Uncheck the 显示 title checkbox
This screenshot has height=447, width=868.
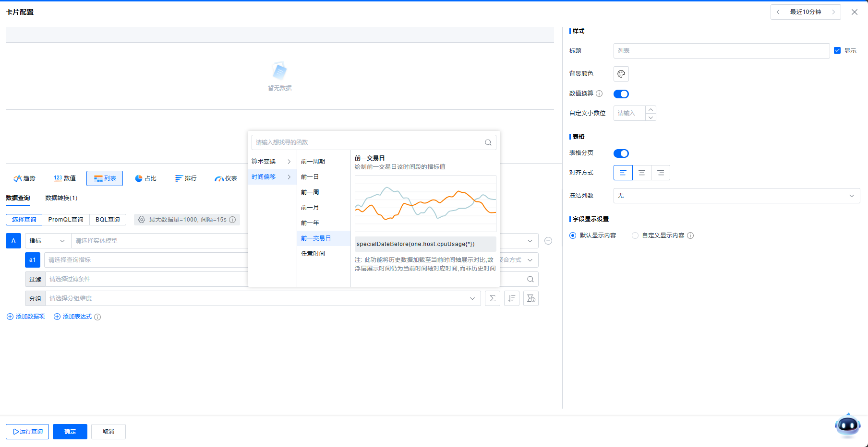pos(837,50)
